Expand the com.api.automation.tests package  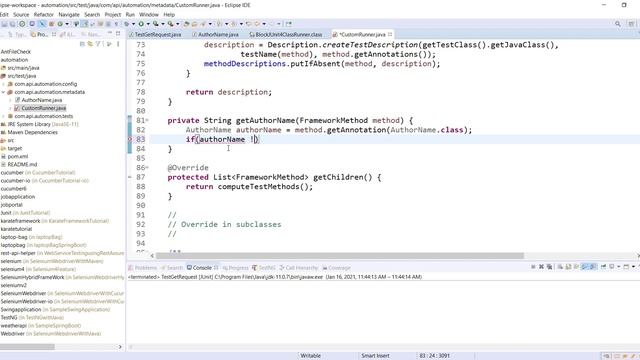click(4, 116)
